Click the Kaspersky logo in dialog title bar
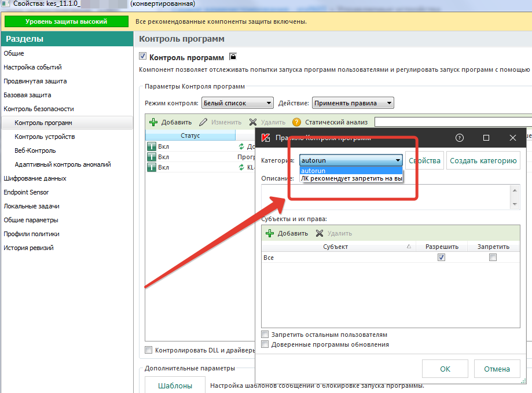 [266, 138]
